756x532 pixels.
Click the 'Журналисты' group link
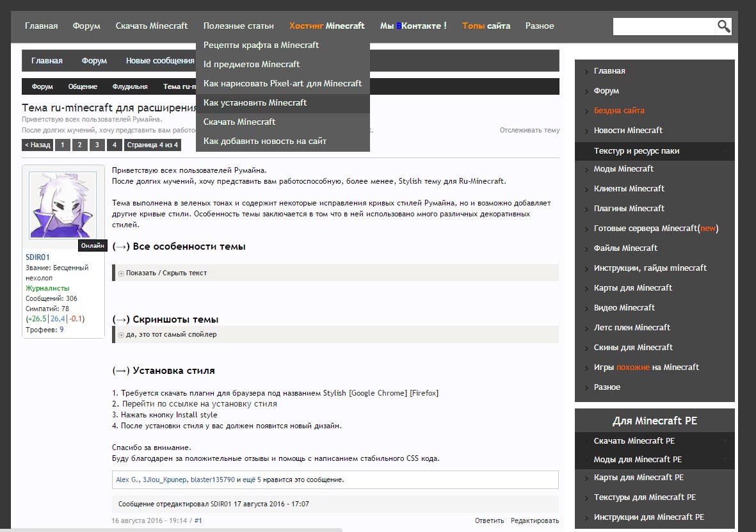coord(47,289)
